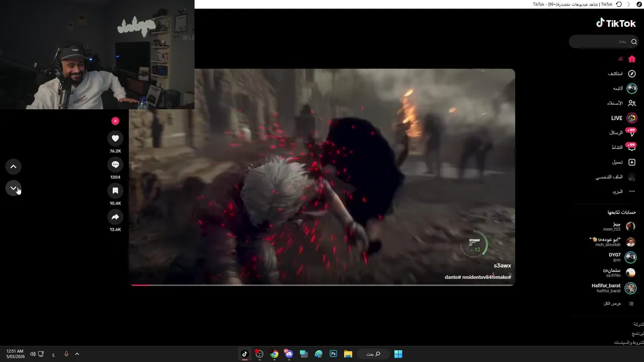
Task: Open the LIVE avatar icon in sidebar
Action: [x=632, y=118]
